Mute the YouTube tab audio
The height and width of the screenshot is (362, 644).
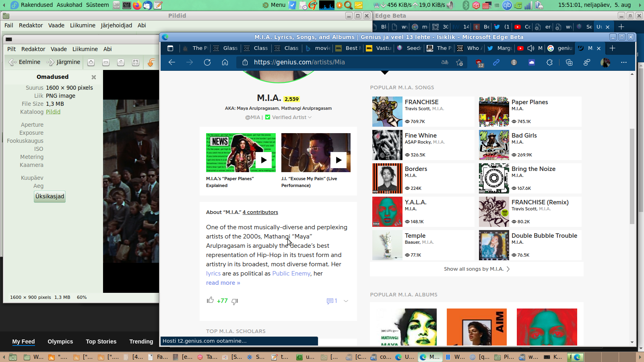click(x=531, y=48)
